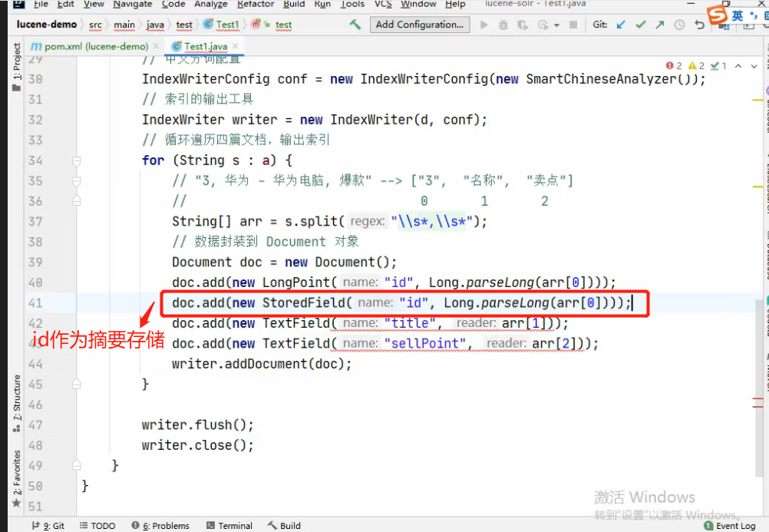The width and height of the screenshot is (769, 532).
Task: Click the yellow warnings count indicator
Action: click(x=696, y=66)
